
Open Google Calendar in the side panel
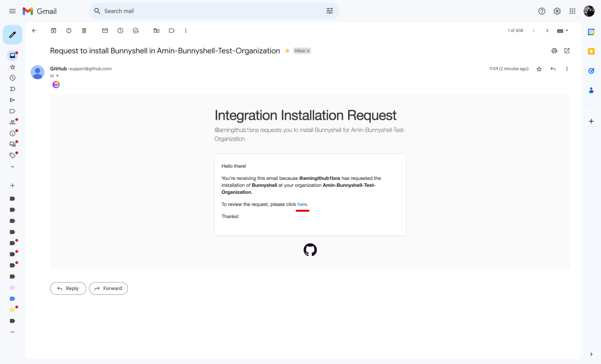coord(591,32)
